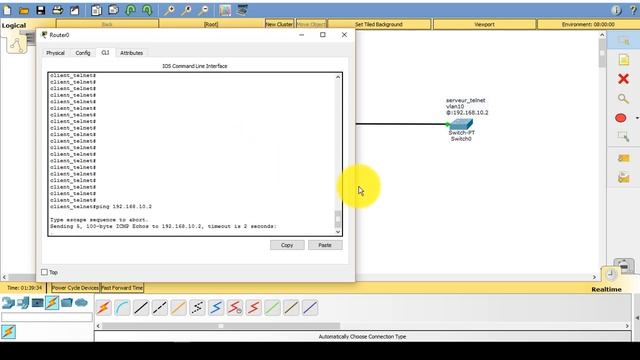
Task: Select Network Devices category icon
Action: click(8, 303)
